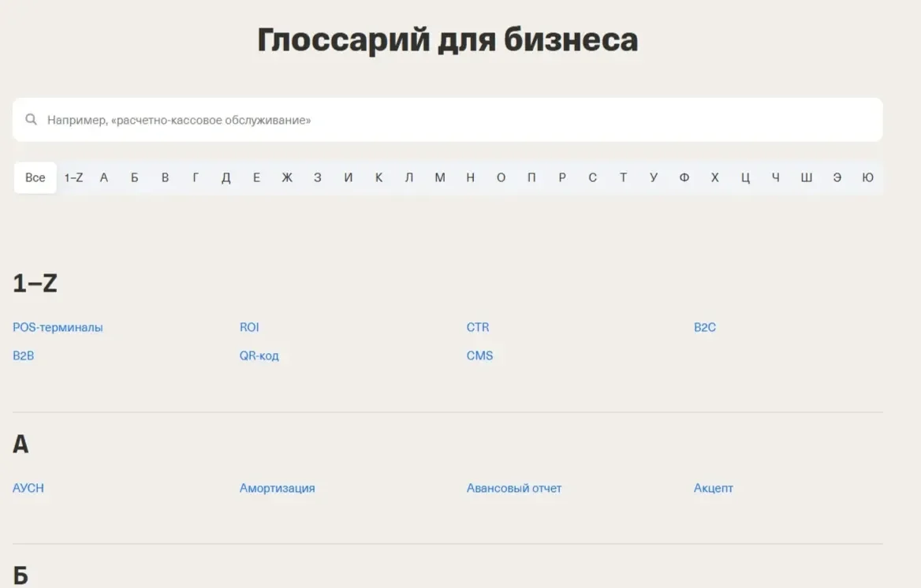
Task: Open the 'B2B' glossary term
Action: (x=24, y=355)
